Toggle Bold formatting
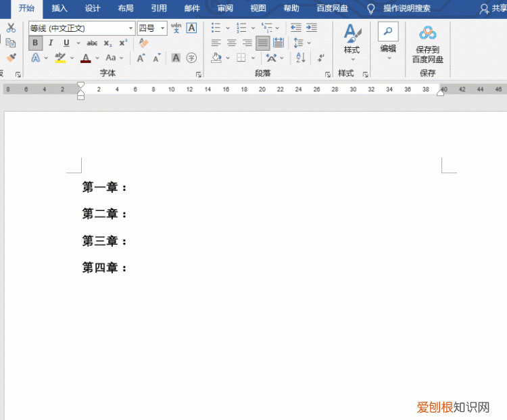Image resolution: width=507 pixels, height=420 pixels. [35, 43]
